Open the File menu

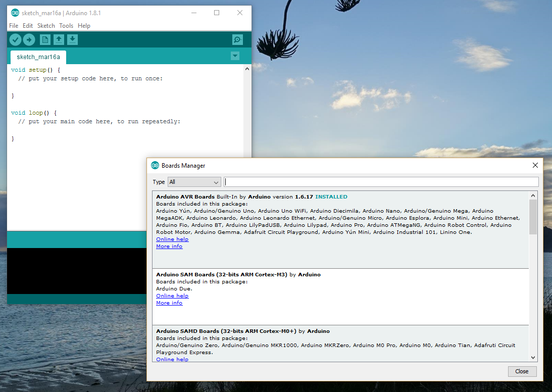click(14, 26)
